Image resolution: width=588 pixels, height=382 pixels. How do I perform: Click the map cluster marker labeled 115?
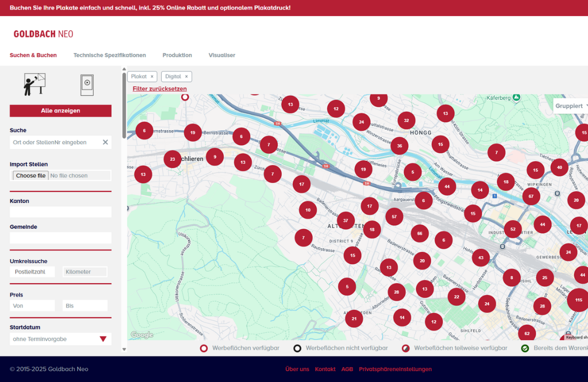click(x=578, y=300)
